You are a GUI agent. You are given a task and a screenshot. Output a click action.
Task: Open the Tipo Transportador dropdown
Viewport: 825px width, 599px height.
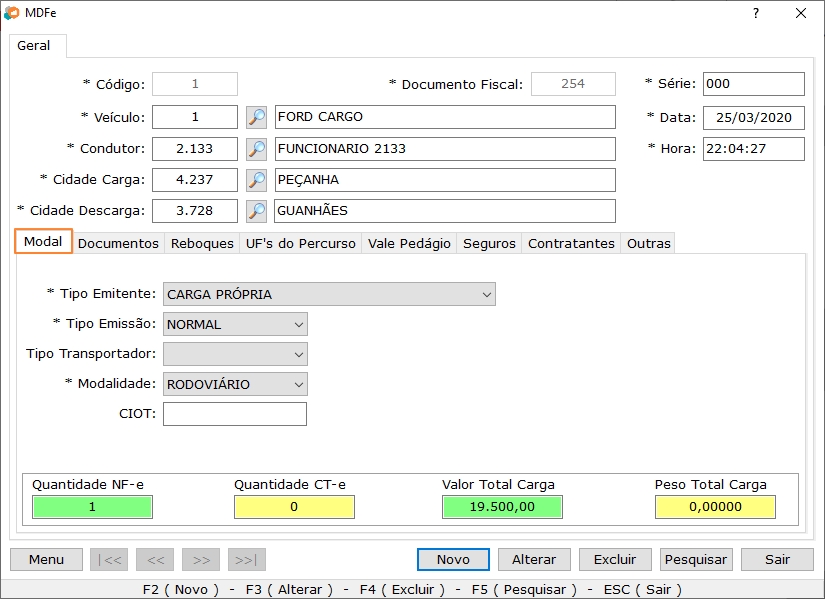pos(297,354)
